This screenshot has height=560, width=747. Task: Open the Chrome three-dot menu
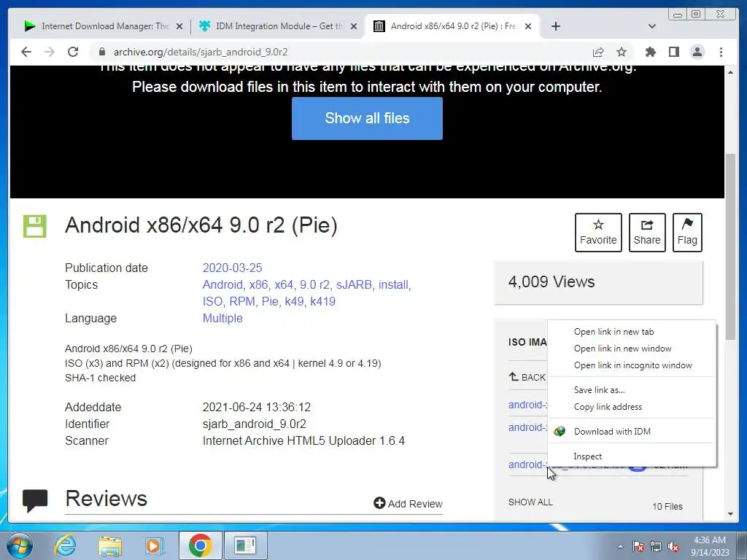click(x=721, y=52)
